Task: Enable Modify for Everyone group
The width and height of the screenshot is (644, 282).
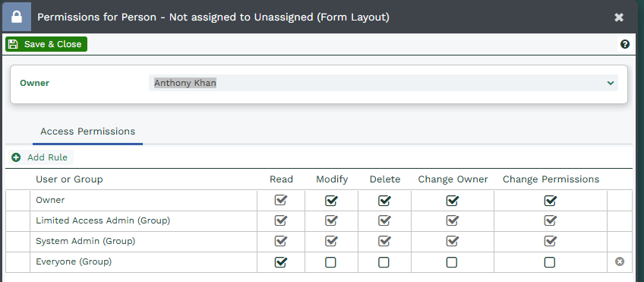Action: (330, 262)
